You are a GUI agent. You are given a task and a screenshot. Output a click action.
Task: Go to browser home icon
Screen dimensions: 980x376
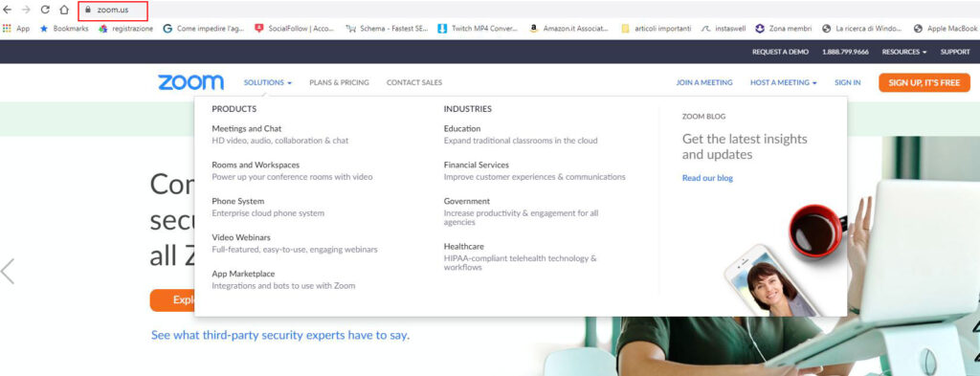tap(64, 10)
